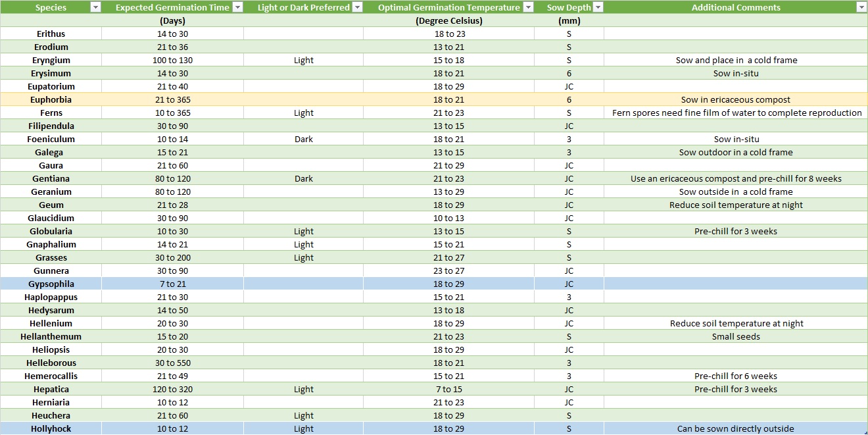Open the Expected Germination Time filter dropdown
Image resolution: width=868 pixels, height=435 pixels.
[x=237, y=7]
